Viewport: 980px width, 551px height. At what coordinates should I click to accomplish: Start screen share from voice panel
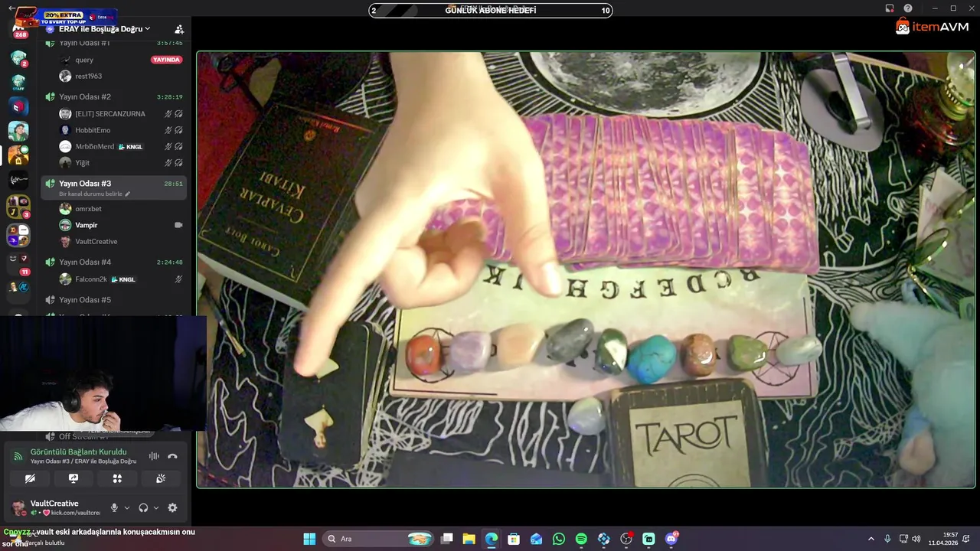point(73,478)
